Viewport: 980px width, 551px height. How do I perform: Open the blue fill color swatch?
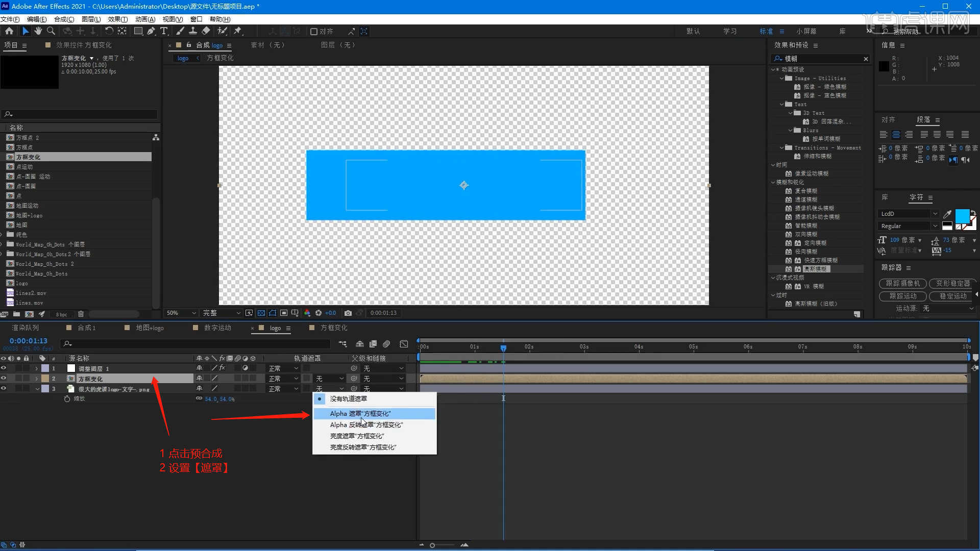click(x=962, y=216)
